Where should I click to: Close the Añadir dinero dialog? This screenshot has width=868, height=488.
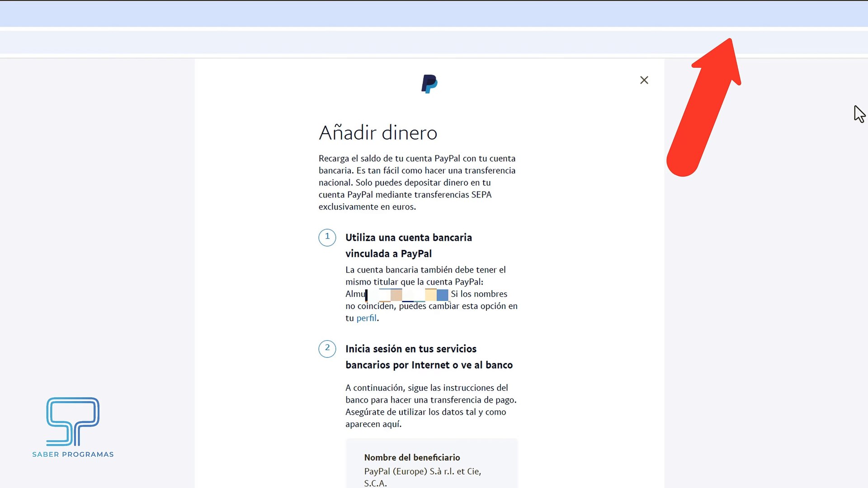[644, 80]
